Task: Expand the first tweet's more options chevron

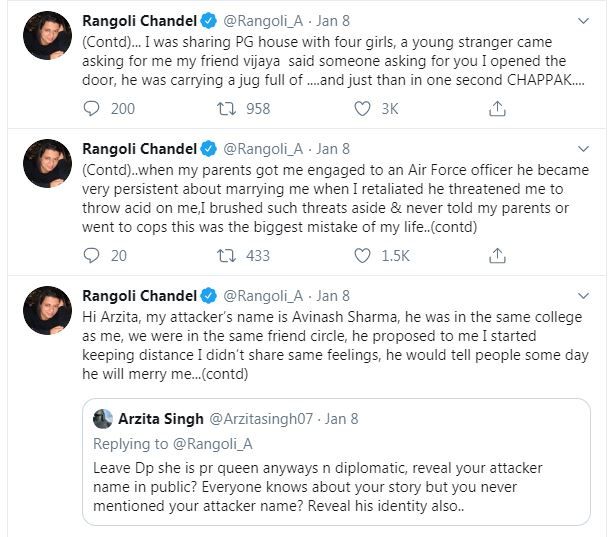Action: (x=583, y=21)
